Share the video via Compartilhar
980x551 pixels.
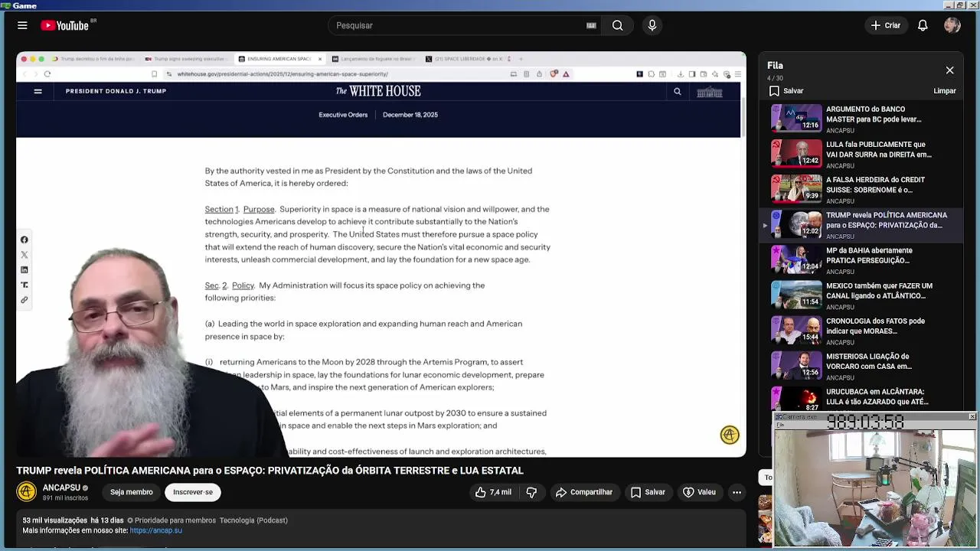tap(584, 492)
